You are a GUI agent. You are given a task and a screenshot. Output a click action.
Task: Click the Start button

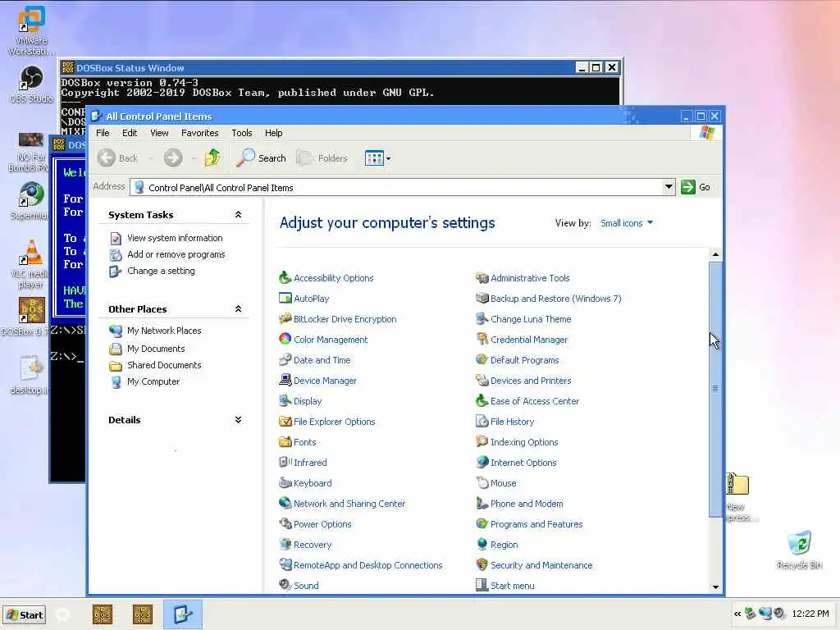click(24, 615)
